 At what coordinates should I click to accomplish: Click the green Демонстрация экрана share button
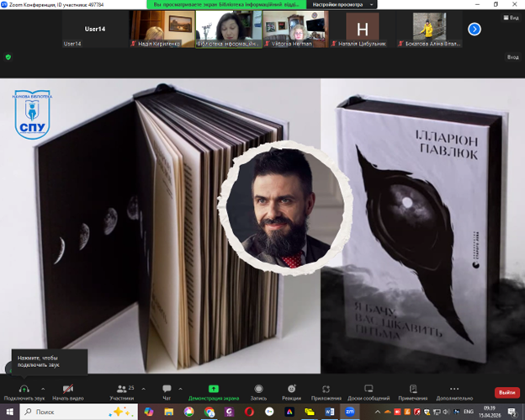[x=213, y=388]
